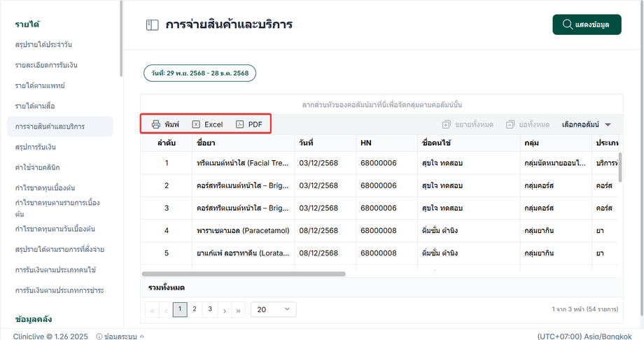The image size is (644, 340).
Task: Click the printer icon for พิมพ์
Action: point(156,125)
